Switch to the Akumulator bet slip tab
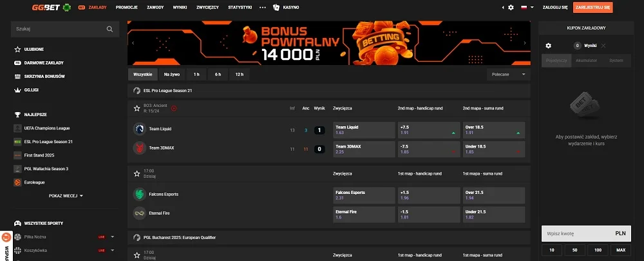Screen dimensions: 644x261 [585, 61]
